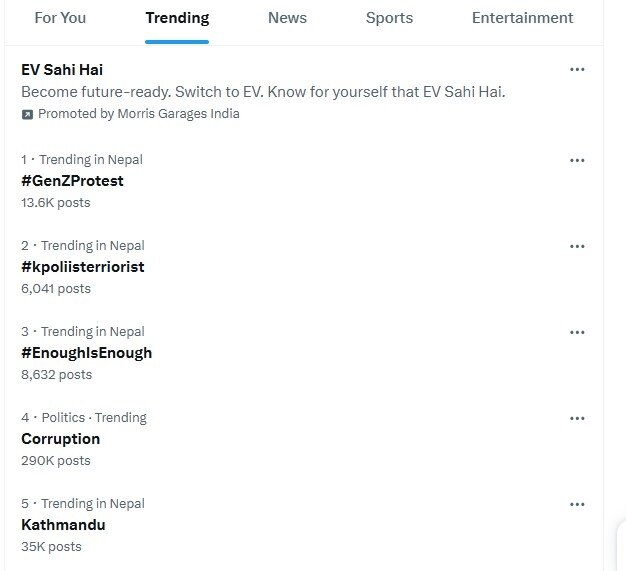The width and height of the screenshot is (626, 571).
Task: Open the Sports tab
Action: point(389,18)
